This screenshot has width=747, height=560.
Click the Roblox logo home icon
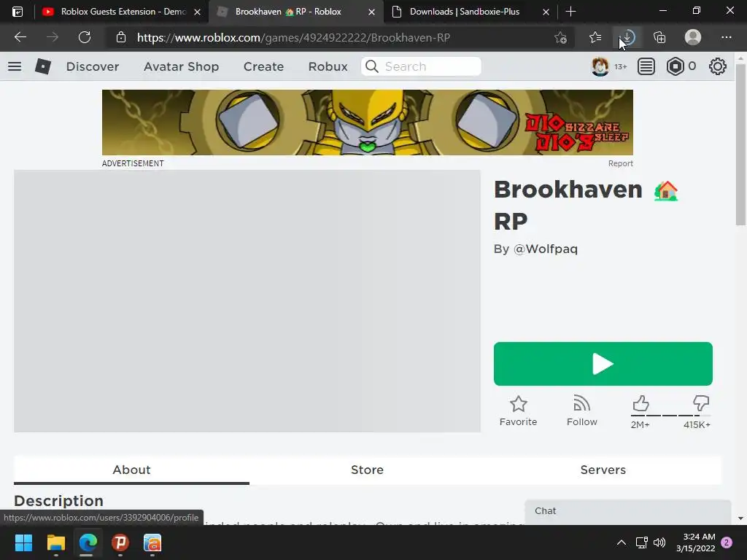43,66
